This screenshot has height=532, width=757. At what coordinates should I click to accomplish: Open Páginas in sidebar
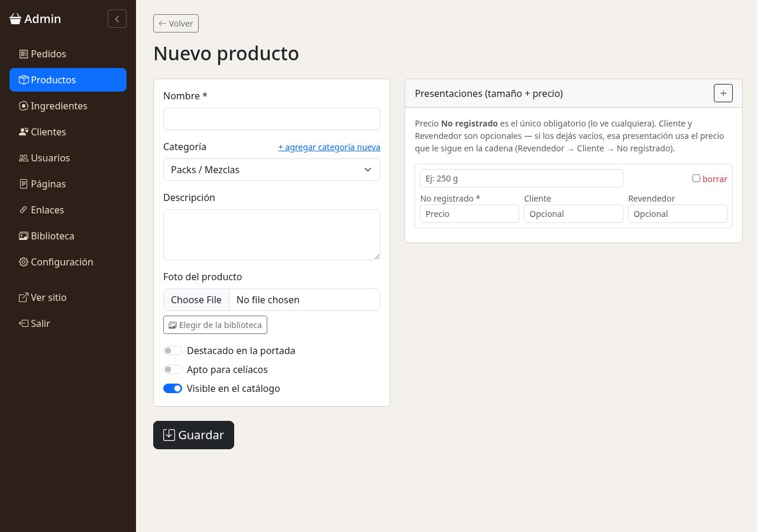click(68, 184)
